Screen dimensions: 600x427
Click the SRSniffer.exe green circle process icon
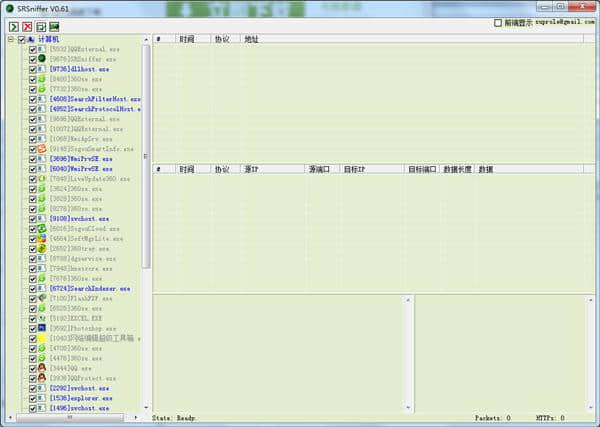click(42, 59)
